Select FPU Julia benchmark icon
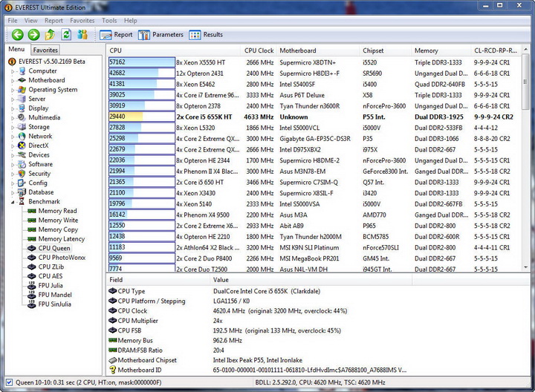Image resolution: width=535 pixels, height=392 pixels. click(32, 285)
